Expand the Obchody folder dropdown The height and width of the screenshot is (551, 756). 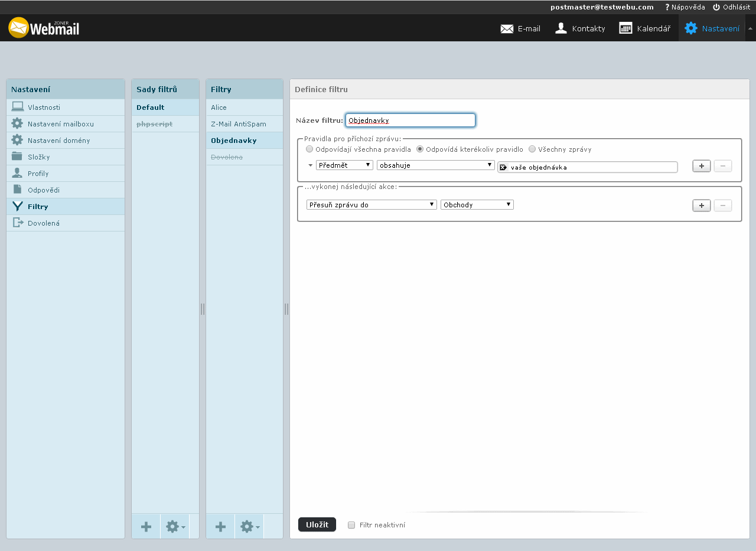pos(477,205)
